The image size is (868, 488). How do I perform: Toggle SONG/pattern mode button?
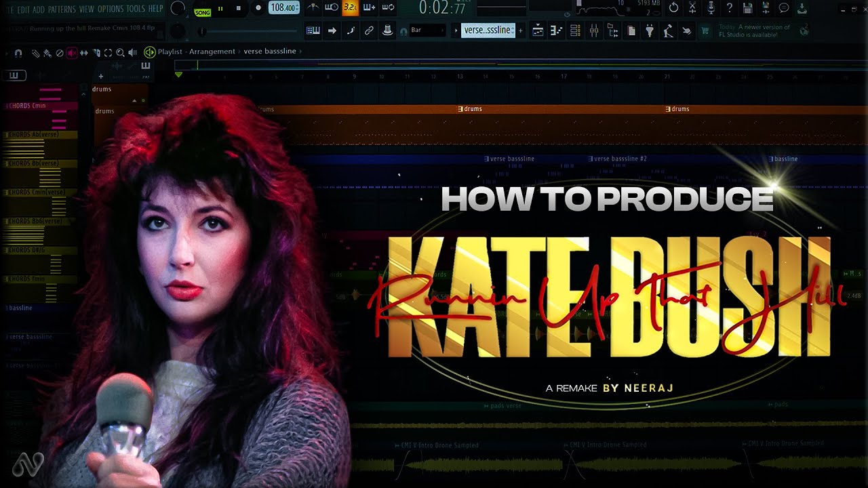click(x=202, y=12)
